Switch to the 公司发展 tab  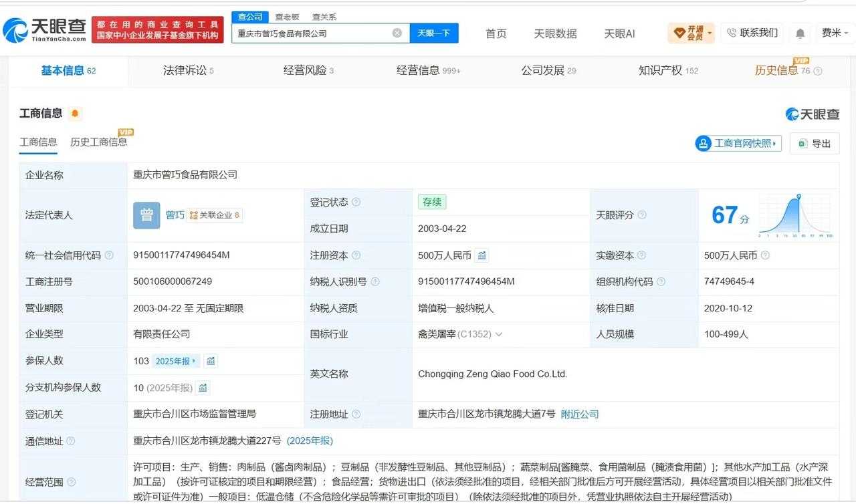(x=548, y=70)
